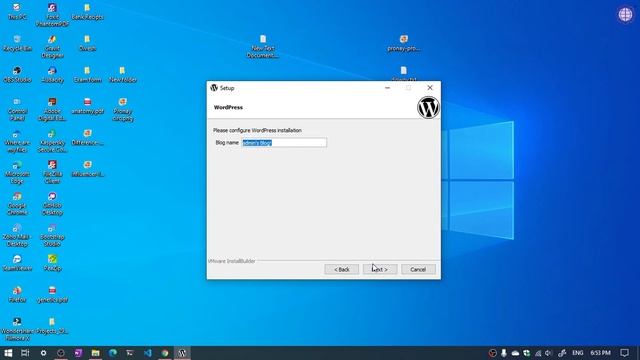Open File Explorer from the taskbar
Screen dimensions: 640x360
click(x=96, y=353)
